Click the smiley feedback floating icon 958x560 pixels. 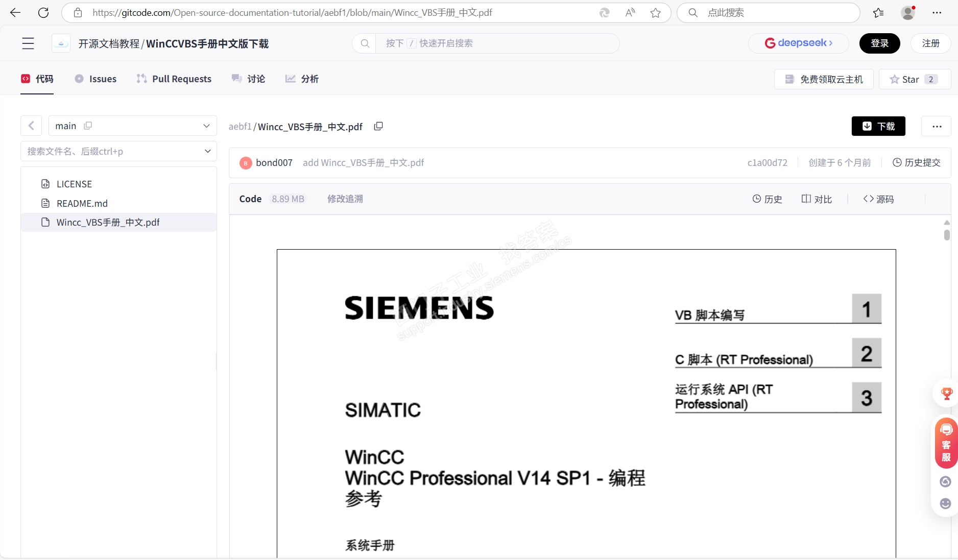tap(946, 504)
